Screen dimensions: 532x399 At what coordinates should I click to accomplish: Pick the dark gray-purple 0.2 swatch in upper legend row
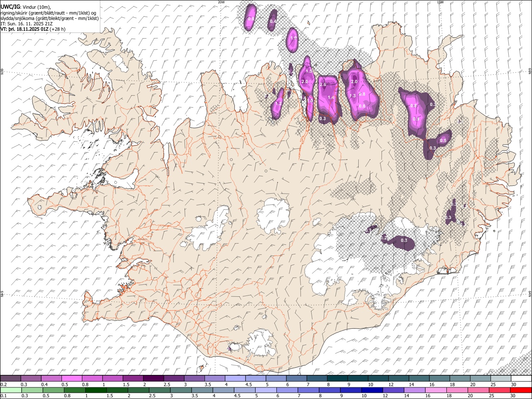[10, 379]
